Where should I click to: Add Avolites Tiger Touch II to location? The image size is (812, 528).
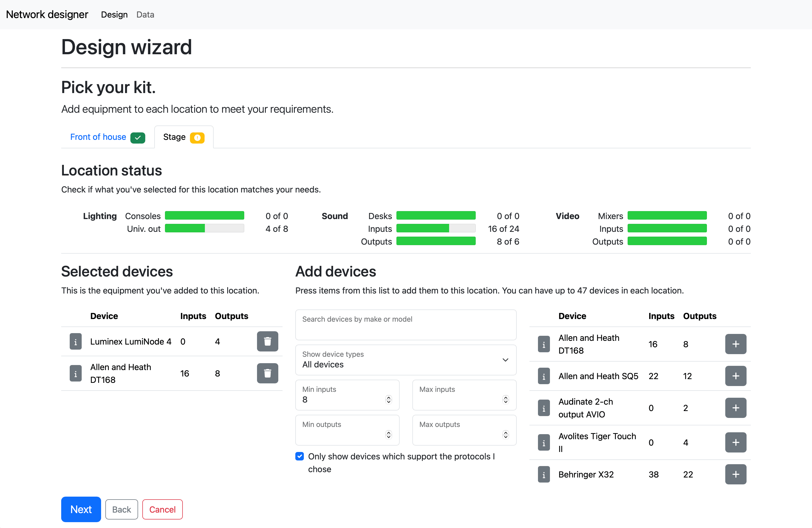point(736,442)
